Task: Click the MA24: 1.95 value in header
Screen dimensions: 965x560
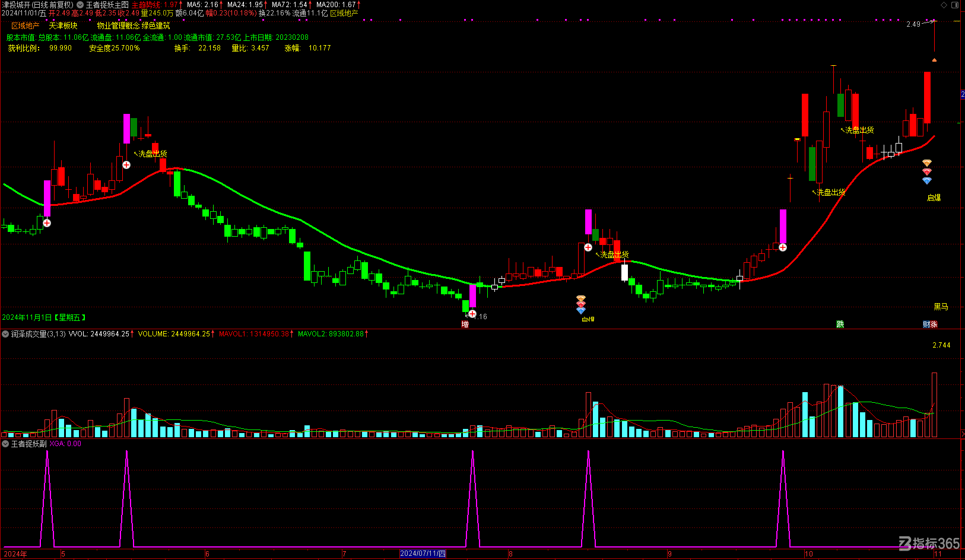Action: click(245, 5)
